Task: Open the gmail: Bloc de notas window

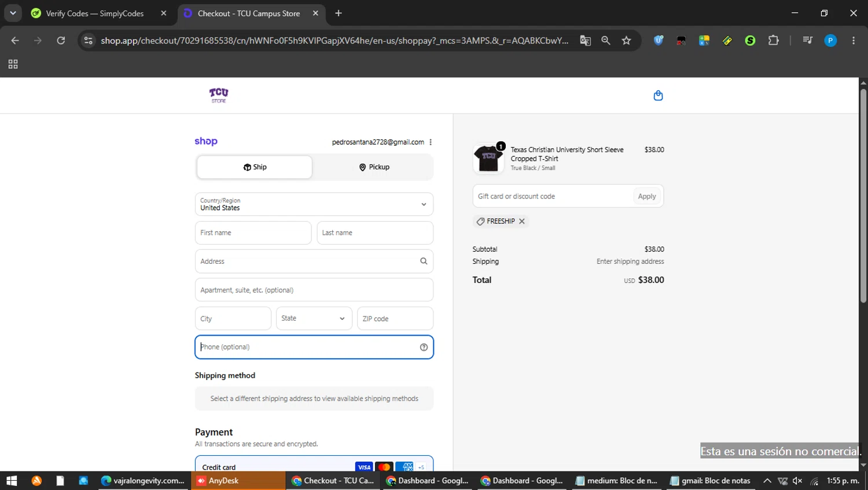Action: click(x=711, y=481)
